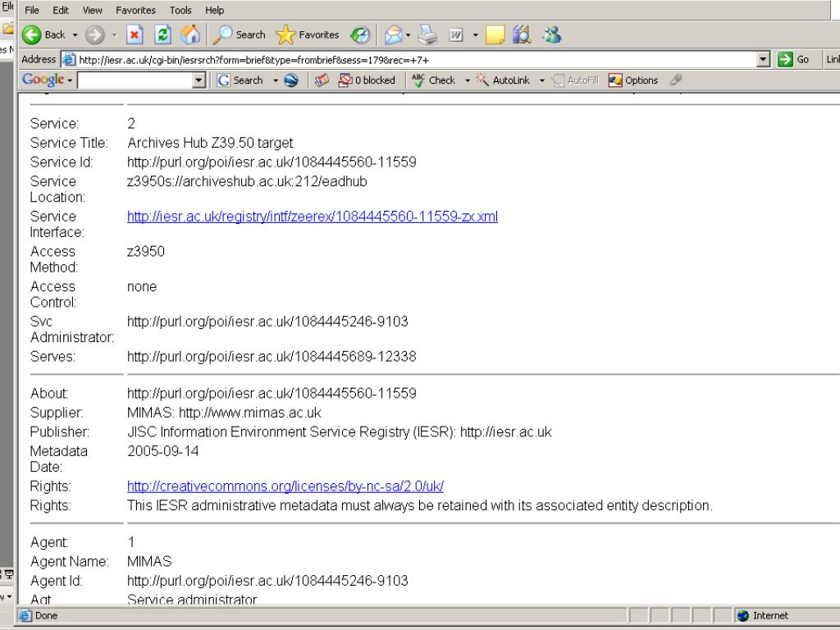Click the Access Control value none
The image size is (840, 630).
pos(142,286)
